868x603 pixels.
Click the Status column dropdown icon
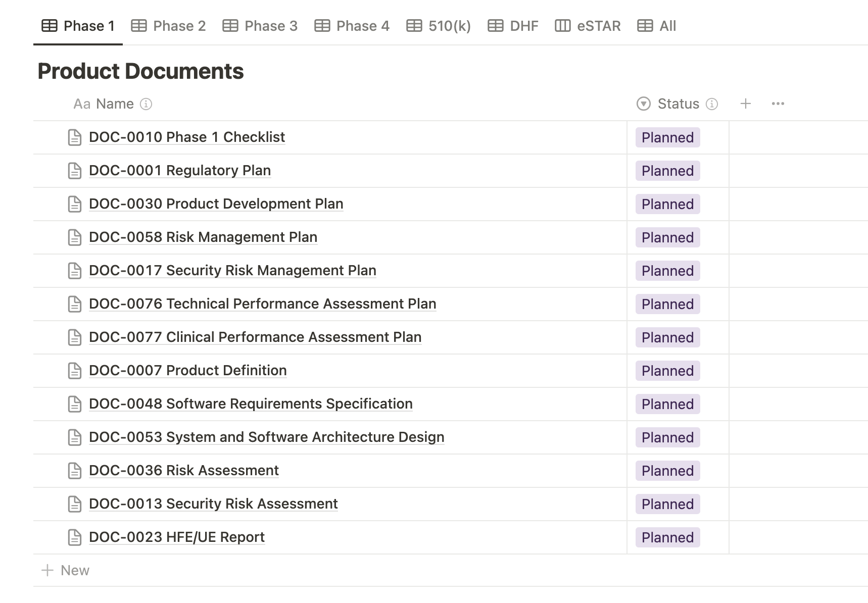(x=643, y=104)
